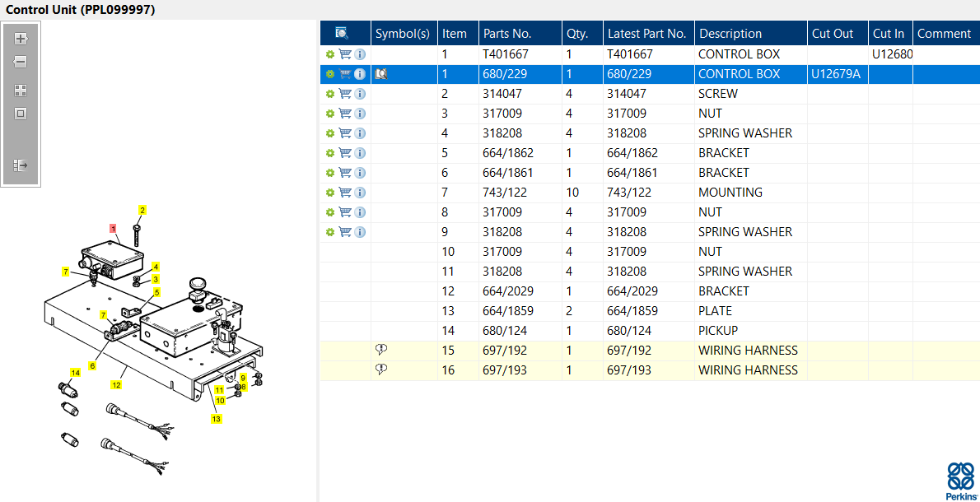Select the PICKUP 680/124 row
The image size is (980, 502).
[x=650, y=330]
